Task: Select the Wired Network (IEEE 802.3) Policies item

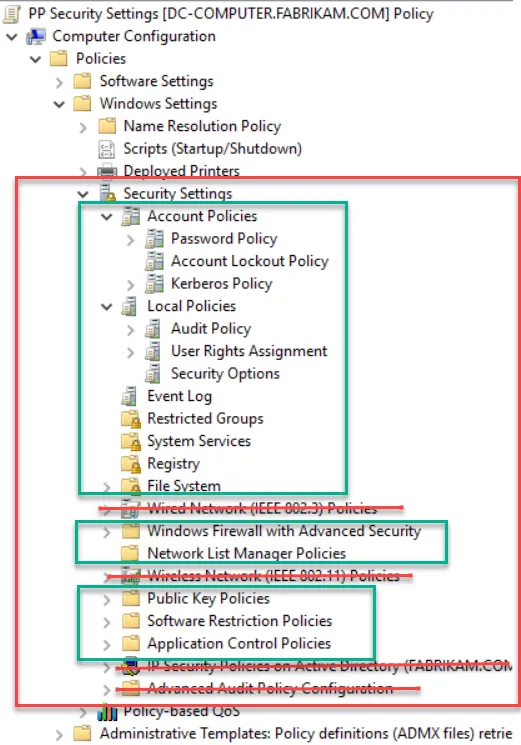Action: [262, 508]
